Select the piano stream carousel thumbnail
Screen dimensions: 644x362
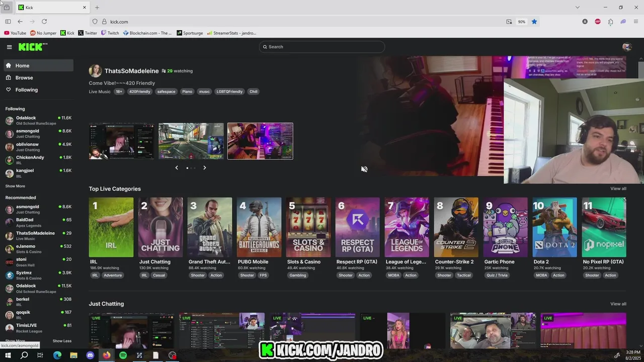pyautogui.click(x=260, y=141)
